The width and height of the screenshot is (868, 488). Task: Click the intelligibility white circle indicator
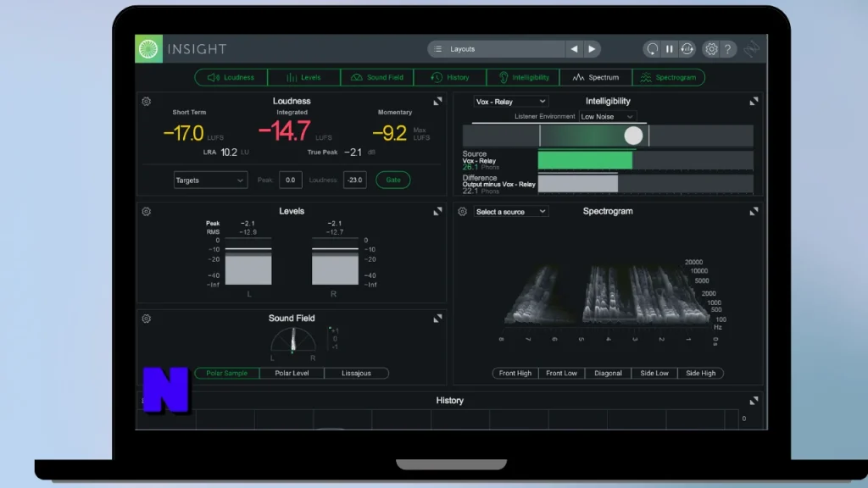click(x=633, y=136)
